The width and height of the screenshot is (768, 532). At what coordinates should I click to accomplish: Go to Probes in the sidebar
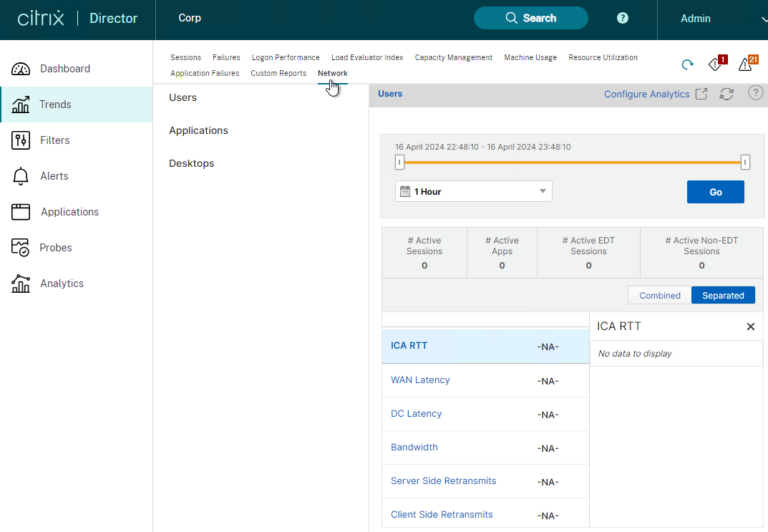56,248
